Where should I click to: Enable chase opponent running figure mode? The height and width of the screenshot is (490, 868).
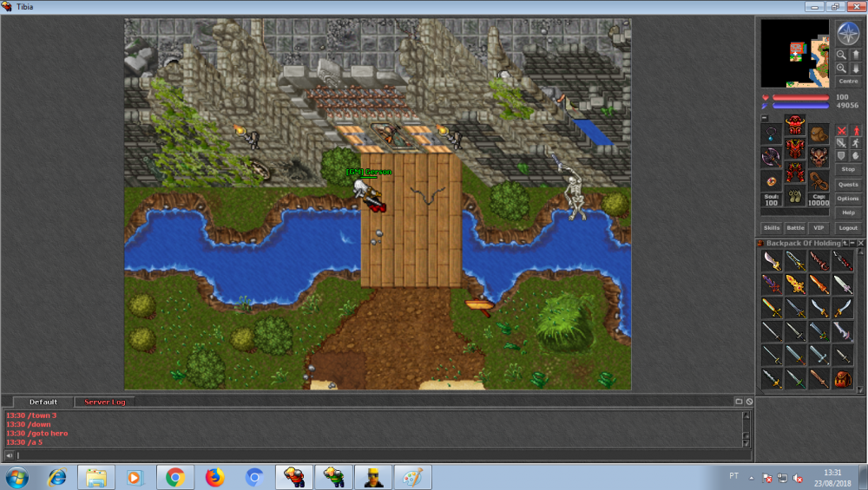pos(856,143)
